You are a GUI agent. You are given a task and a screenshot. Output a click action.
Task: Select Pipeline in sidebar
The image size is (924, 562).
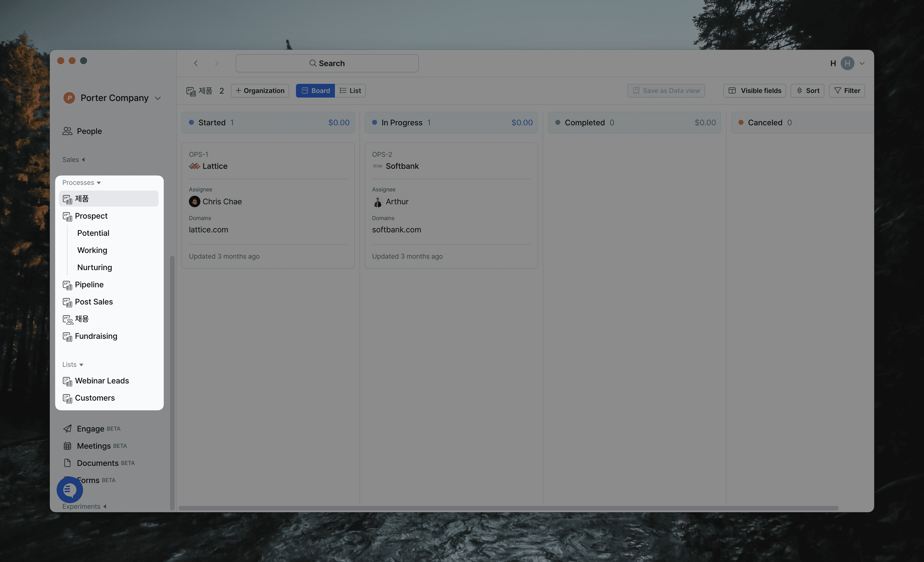(89, 284)
